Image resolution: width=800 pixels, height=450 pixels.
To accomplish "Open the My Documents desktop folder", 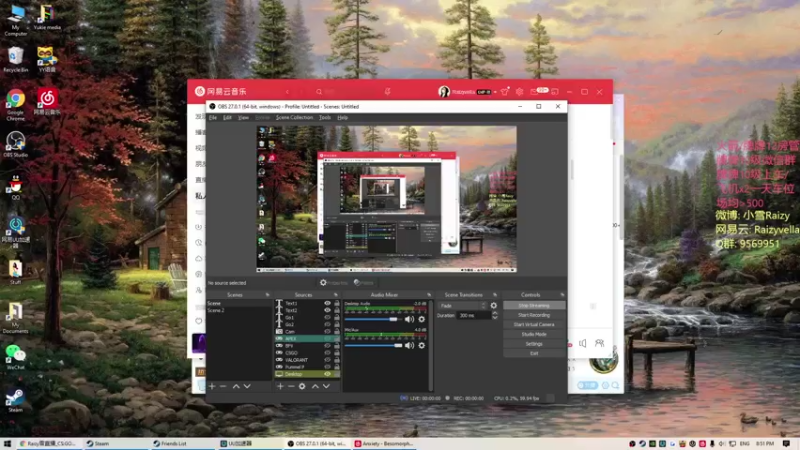I will 15,318.
